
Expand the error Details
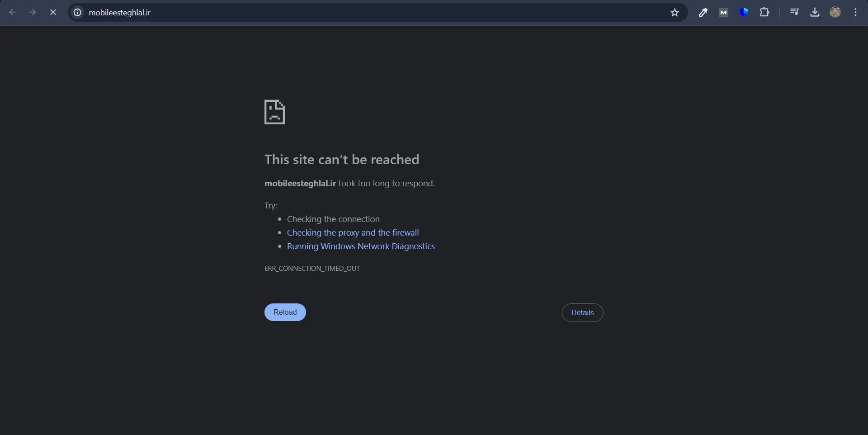(582, 312)
